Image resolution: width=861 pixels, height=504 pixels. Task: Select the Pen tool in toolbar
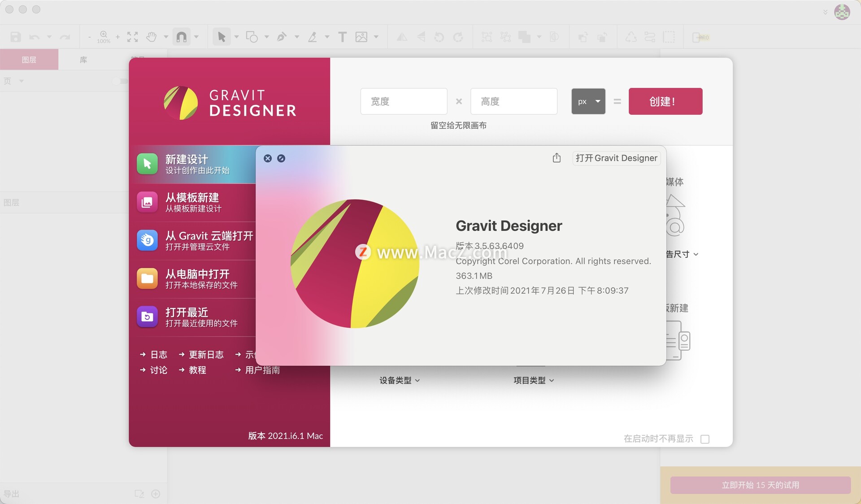(x=282, y=37)
